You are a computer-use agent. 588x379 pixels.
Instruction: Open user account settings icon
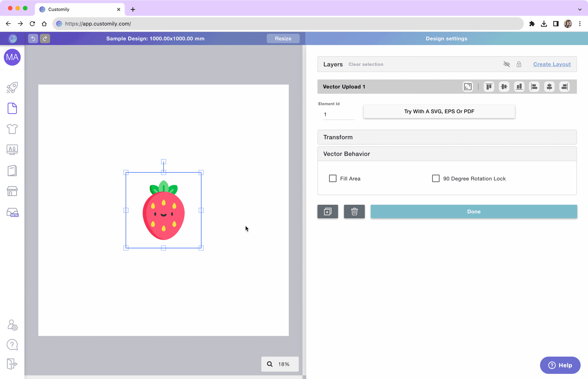pos(12,325)
